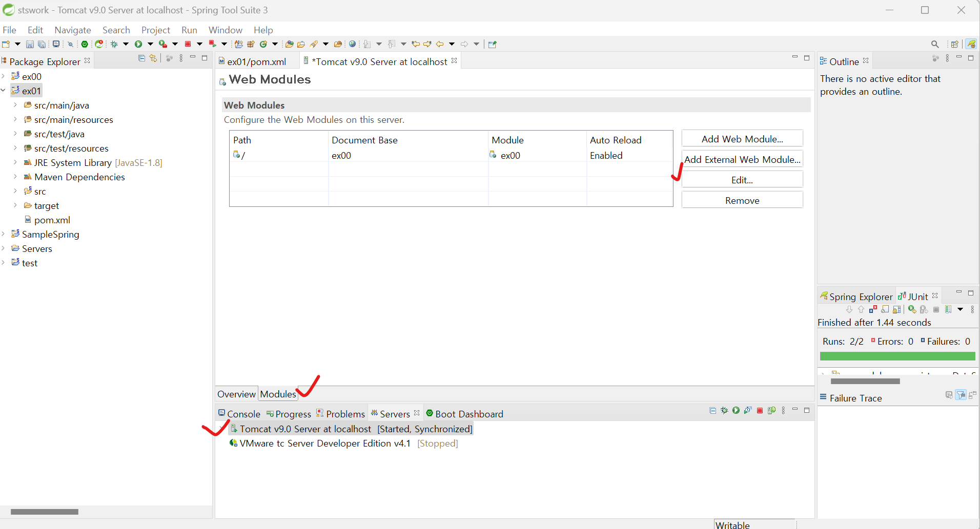Click the Remove button
980x529 pixels.
click(742, 200)
